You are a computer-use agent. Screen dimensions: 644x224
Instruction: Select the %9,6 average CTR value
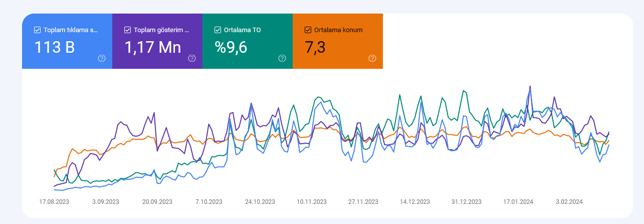tap(231, 47)
